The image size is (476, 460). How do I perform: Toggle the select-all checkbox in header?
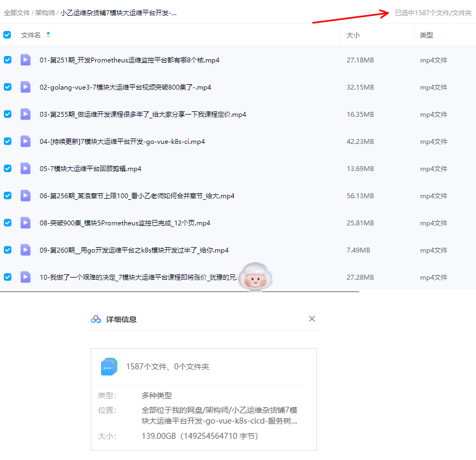pyautogui.click(x=7, y=35)
